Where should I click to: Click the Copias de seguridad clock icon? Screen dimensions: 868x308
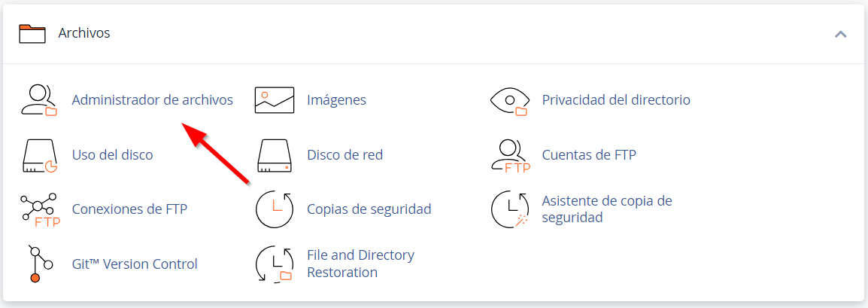(x=274, y=210)
